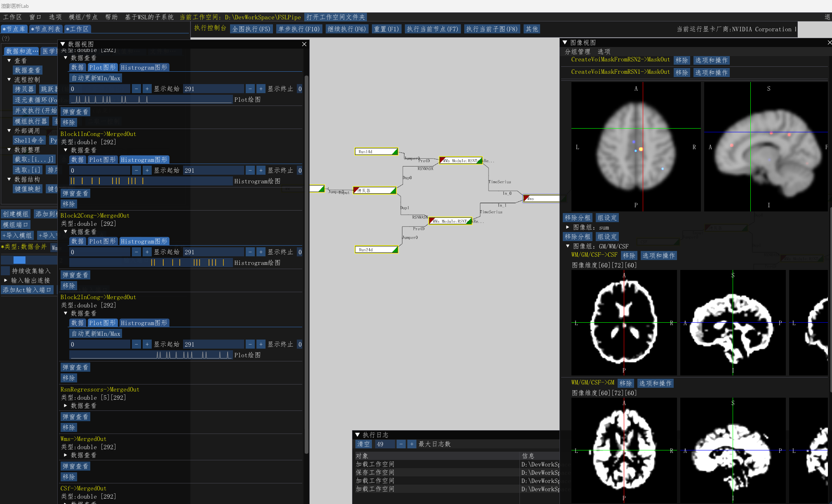The width and height of the screenshot is (832, 504).
Task: Switch to Plot图形 view for Block2Cong->MergedOut
Action: 103,241
